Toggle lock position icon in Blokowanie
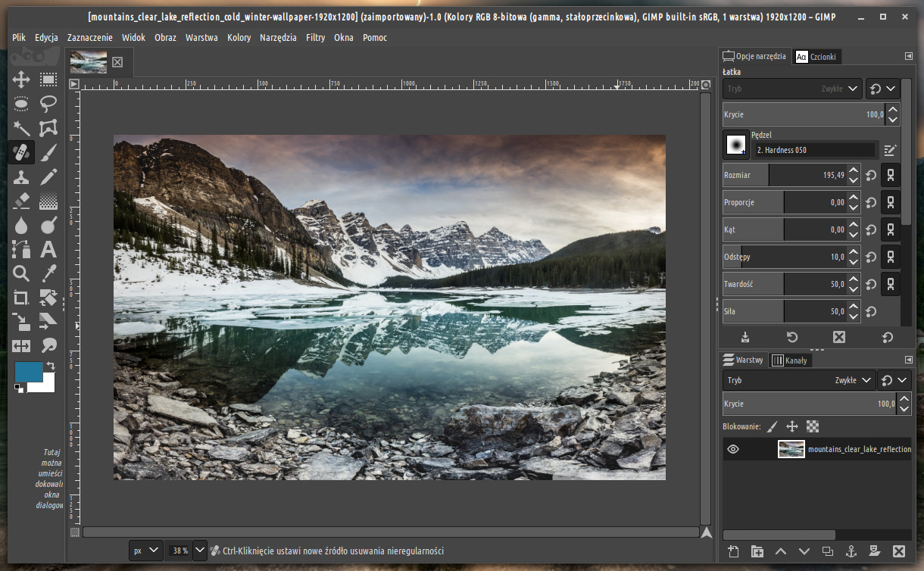Image resolution: width=924 pixels, height=571 pixels. [x=792, y=426]
